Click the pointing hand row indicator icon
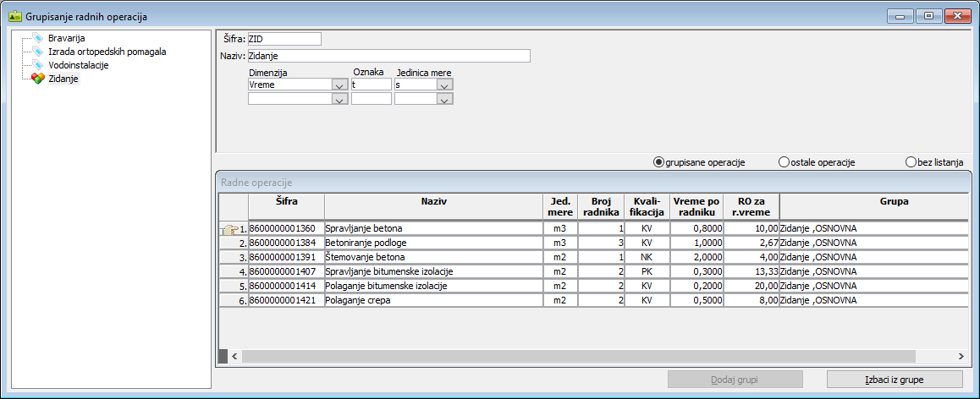 click(x=228, y=229)
